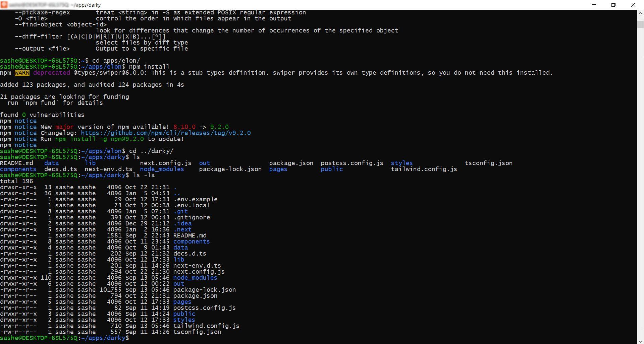The width and height of the screenshot is (644, 344).
Task: Click the 'run `npm fund` for details' line
Action: tap(55, 103)
